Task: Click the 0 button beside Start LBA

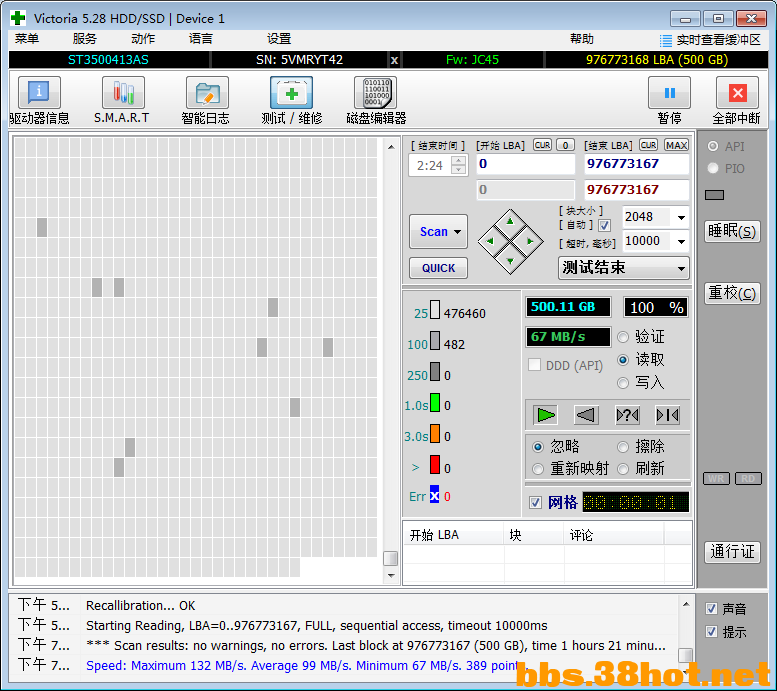Action: tap(565, 145)
